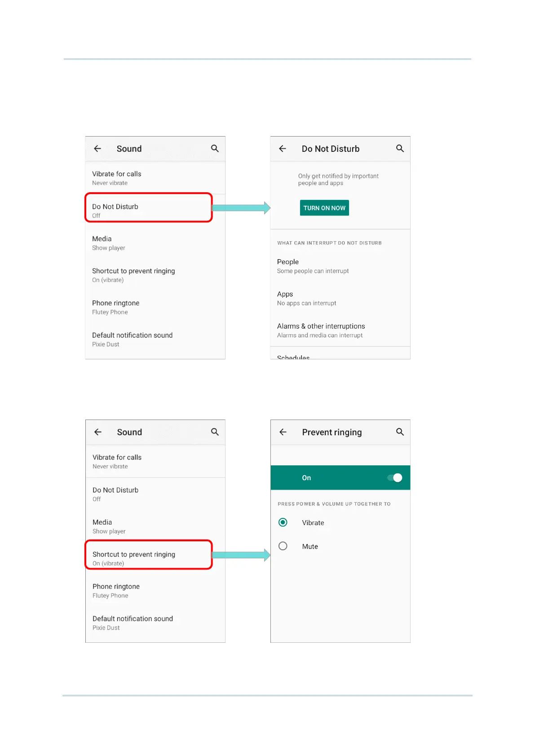Go back from Do Not Disturb screen
535x756 pixels.
[283, 149]
